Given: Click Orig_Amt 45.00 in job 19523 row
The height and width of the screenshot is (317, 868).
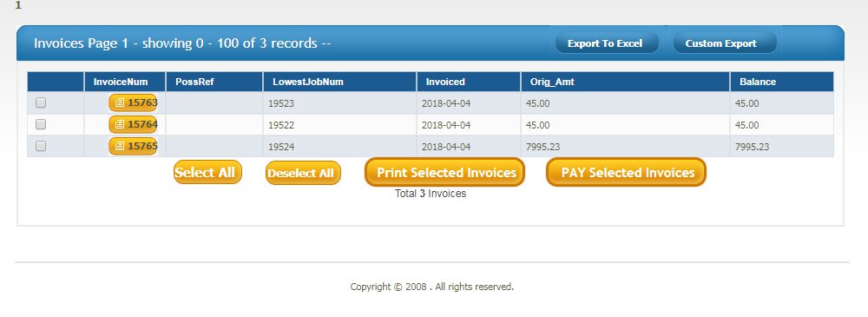Looking at the screenshot, I should click(537, 103).
